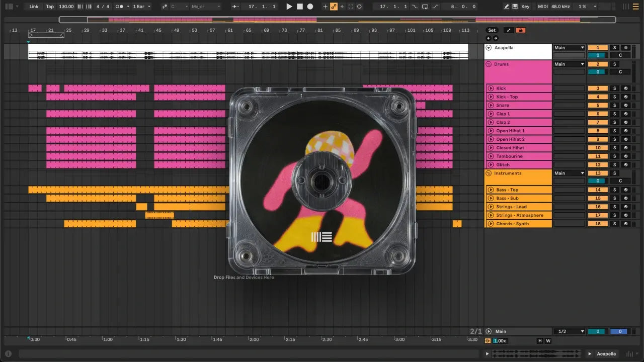
Task: Click the Instruments group volume field
Action: pos(597,181)
